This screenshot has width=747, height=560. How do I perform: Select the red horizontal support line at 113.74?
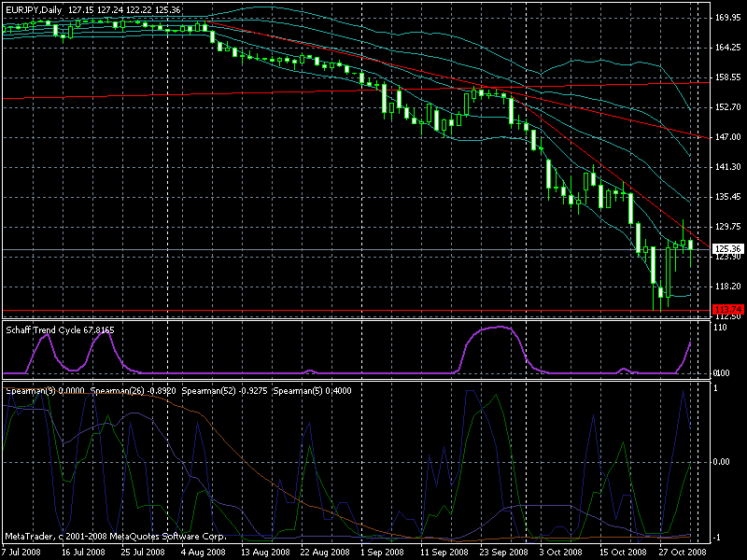[357, 311]
